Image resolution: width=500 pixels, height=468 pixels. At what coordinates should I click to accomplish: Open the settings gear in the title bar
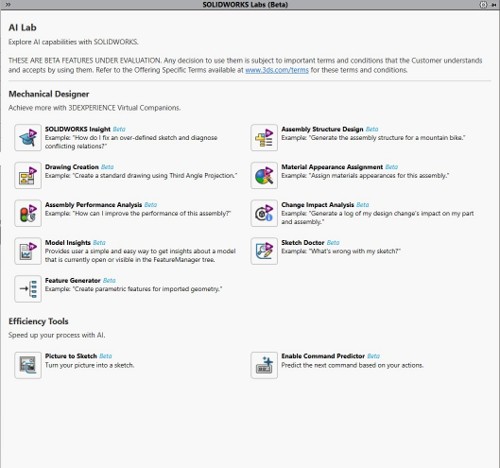483,4
